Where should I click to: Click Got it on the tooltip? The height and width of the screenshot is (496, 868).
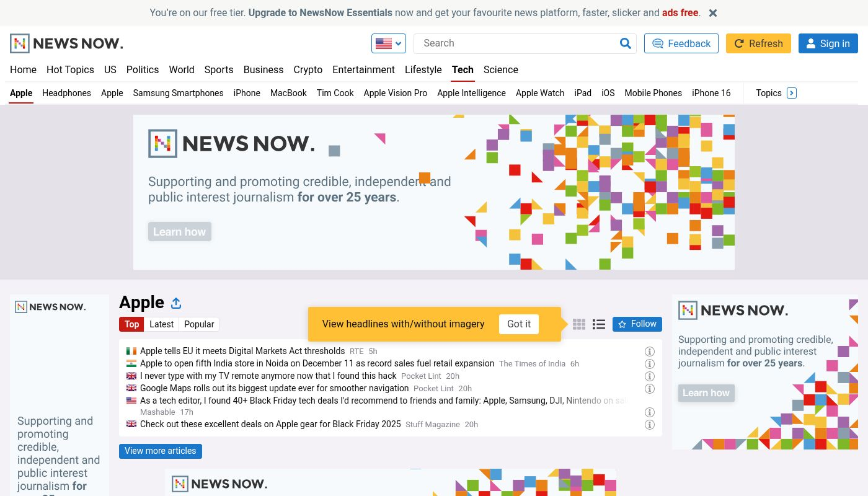click(518, 324)
